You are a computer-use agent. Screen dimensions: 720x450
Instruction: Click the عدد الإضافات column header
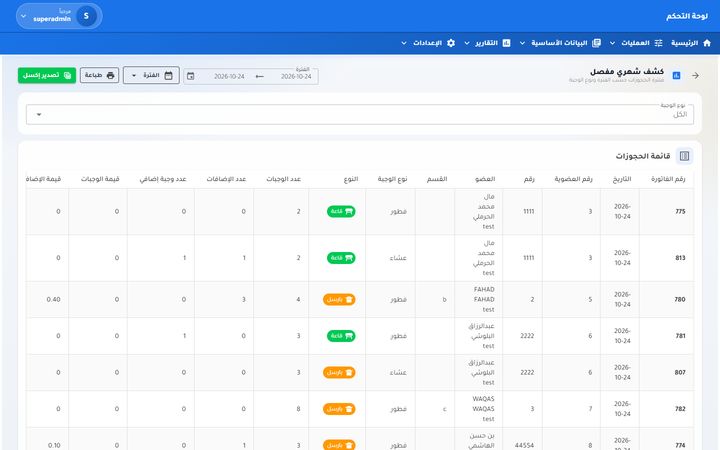click(x=226, y=179)
